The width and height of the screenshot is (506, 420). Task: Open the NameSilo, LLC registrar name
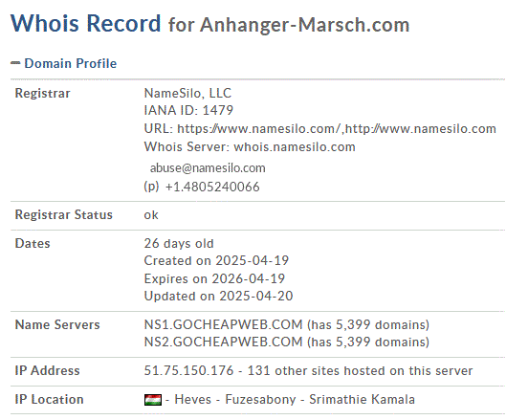coord(187,93)
